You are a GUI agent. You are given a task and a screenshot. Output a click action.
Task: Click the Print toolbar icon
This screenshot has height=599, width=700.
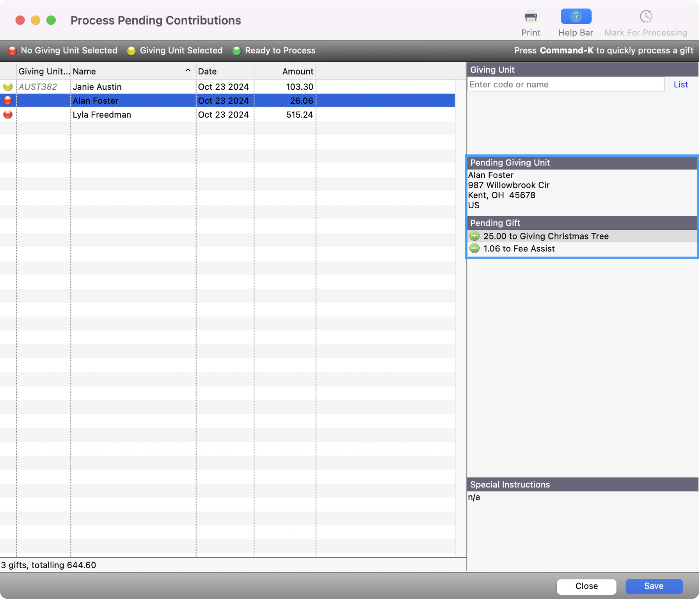tap(530, 17)
